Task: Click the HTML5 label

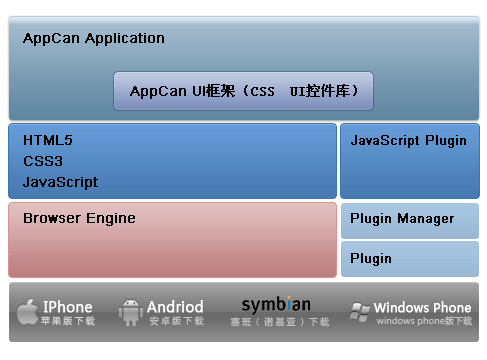Action: 48,140
